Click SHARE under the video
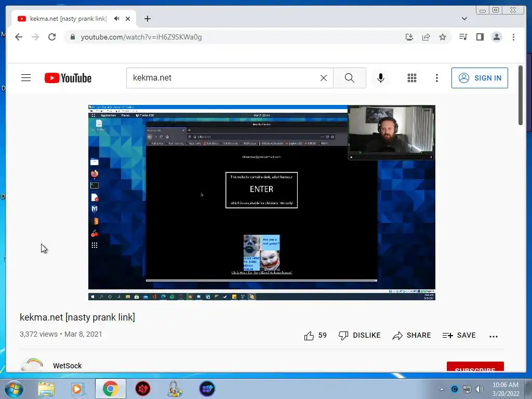Viewport: 532px width, 399px height. coord(411,335)
